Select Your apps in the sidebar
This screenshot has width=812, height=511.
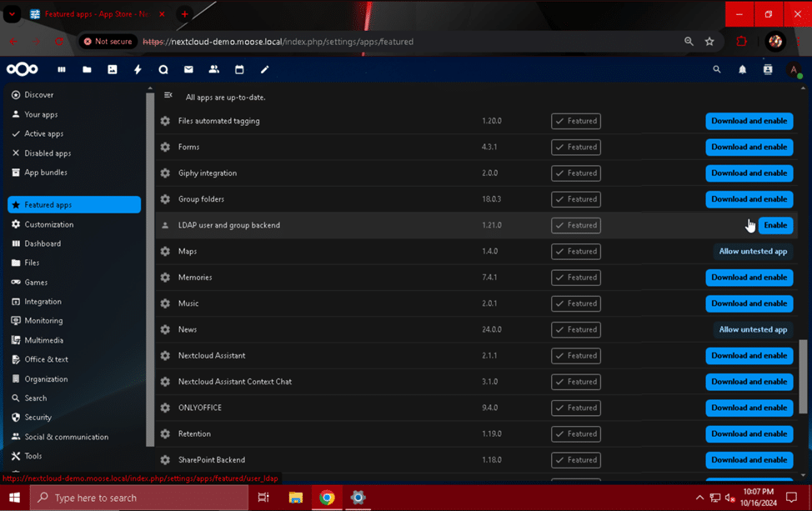74,114
